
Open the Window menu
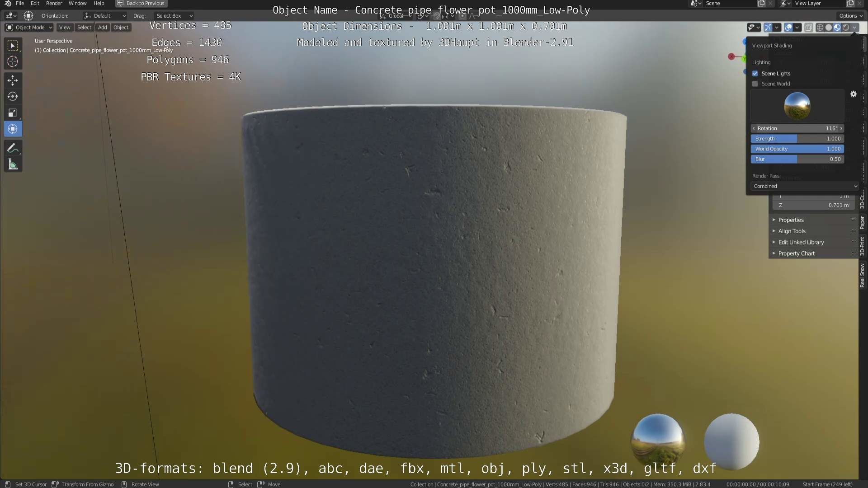(x=77, y=3)
